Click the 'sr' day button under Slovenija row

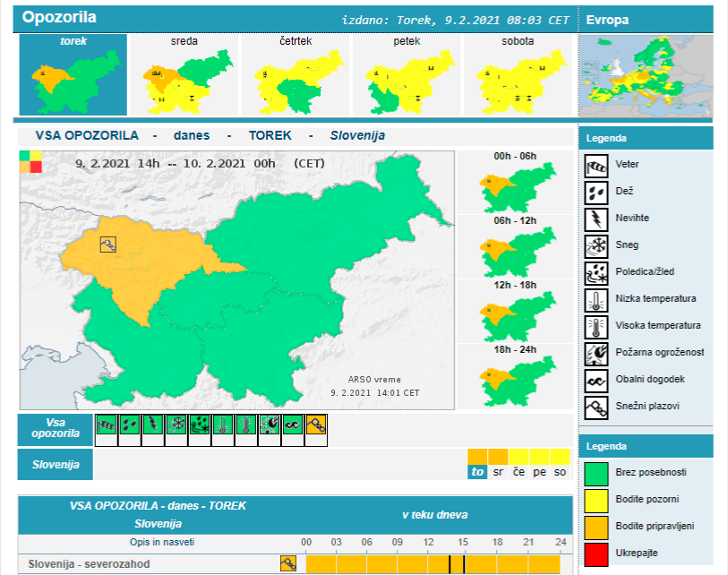pyautogui.click(x=498, y=472)
